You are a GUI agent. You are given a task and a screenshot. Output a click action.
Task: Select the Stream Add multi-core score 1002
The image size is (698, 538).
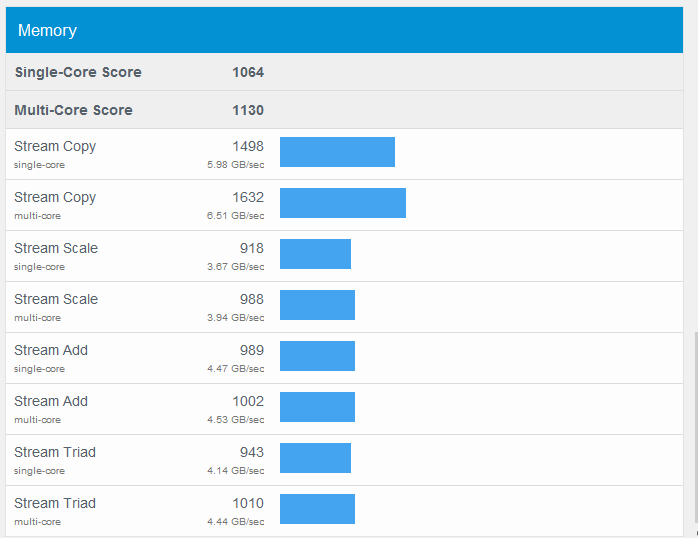click(247, 401)
